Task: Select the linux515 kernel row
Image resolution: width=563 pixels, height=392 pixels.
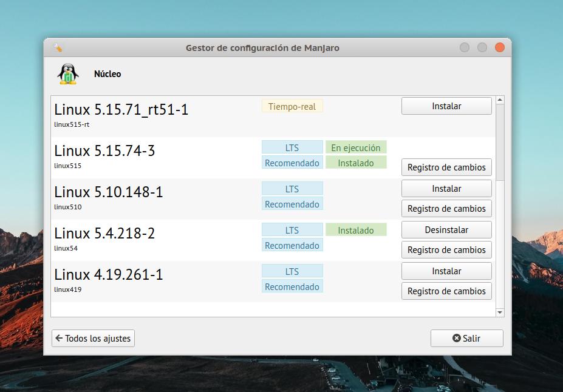Action: coord(152,156)
